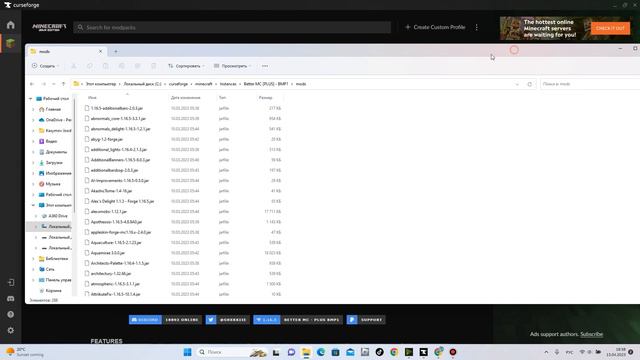Select file alexsmobs-1.12.1.jar
Viewport: 640px width, 360px height.
pos(109,211)
